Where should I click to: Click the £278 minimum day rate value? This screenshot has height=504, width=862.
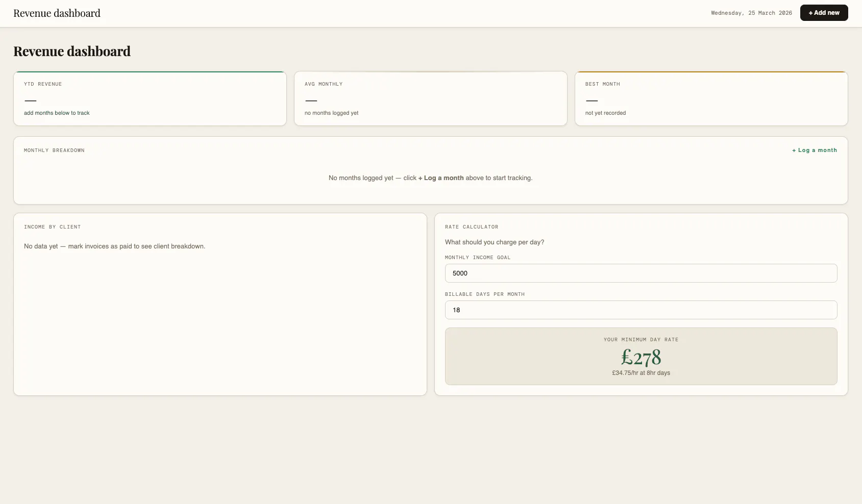tap(641, 357)
